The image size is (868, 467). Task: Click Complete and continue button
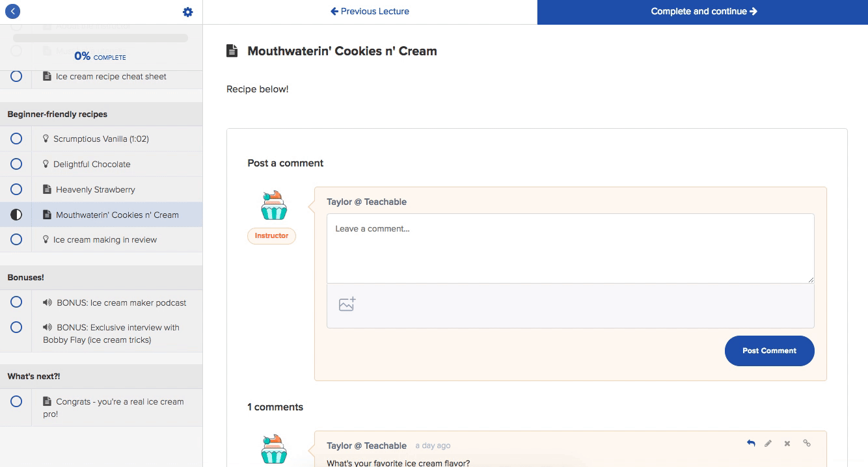tap(703, 12)
